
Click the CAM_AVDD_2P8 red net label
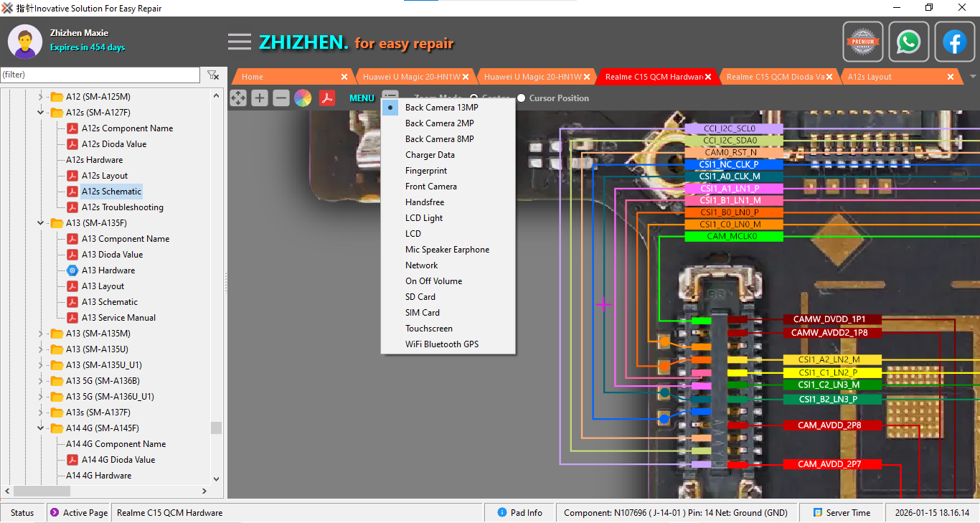click(831, 425)
